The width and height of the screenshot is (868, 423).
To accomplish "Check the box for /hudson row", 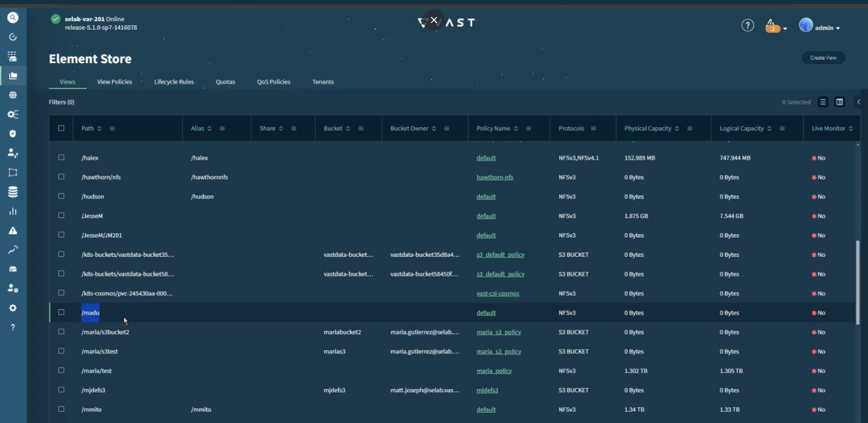I will 61,196.
